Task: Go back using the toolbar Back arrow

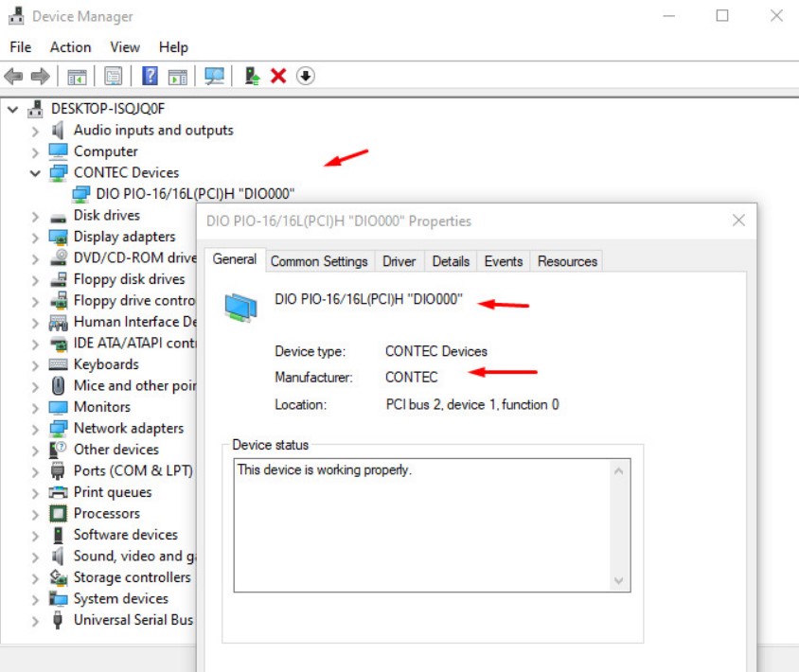Action: click(13, 77)
